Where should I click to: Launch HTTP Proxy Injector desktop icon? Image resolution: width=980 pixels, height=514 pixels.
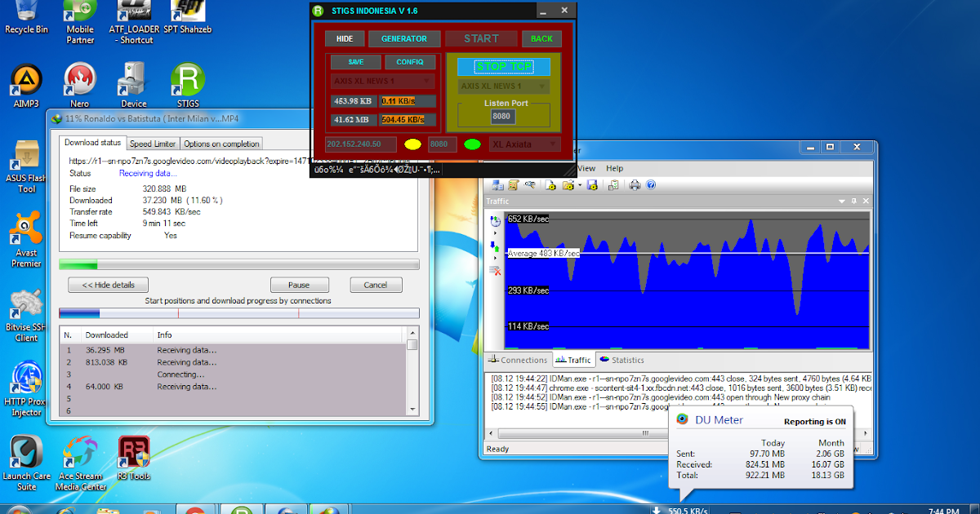click(26, 389)
